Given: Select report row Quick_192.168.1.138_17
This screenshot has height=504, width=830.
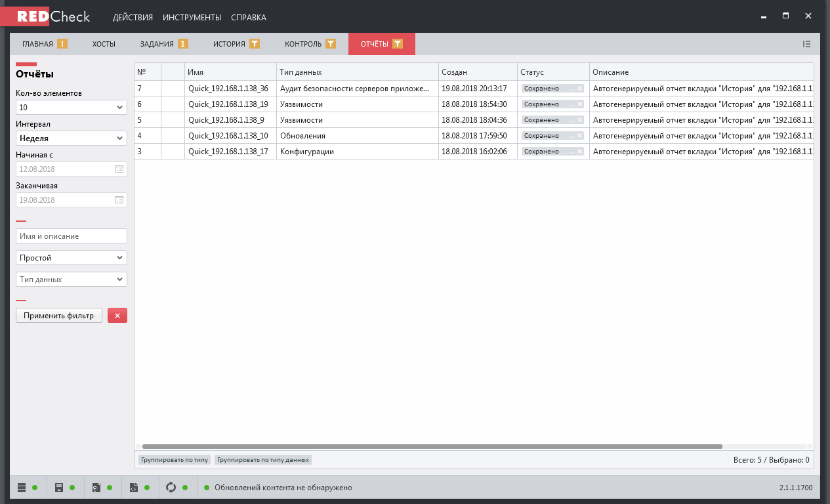Looking at the screenshot, I should pos(474,152).
